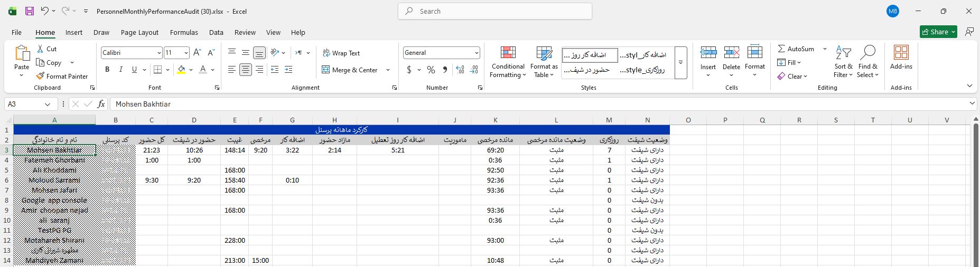Toggle italic formatting

[121, 69]
